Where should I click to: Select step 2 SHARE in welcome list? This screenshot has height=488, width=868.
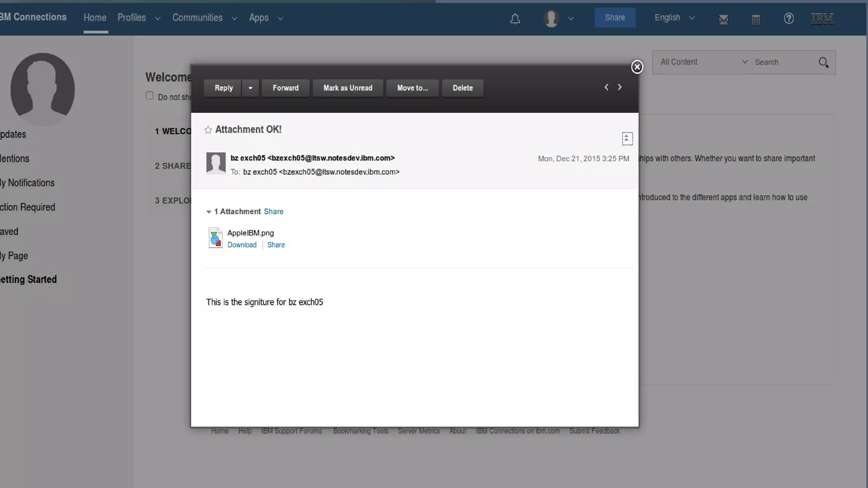(172, 166)
